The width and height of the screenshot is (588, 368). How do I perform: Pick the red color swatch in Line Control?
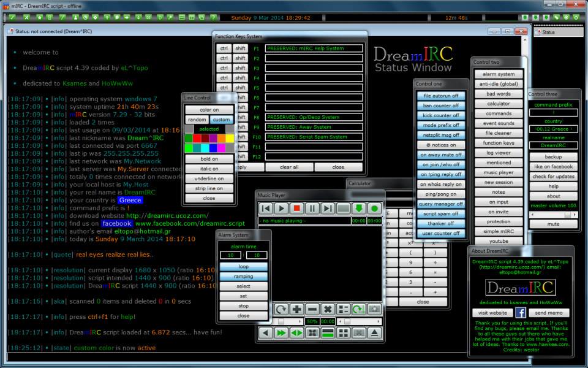pos(197,139)
